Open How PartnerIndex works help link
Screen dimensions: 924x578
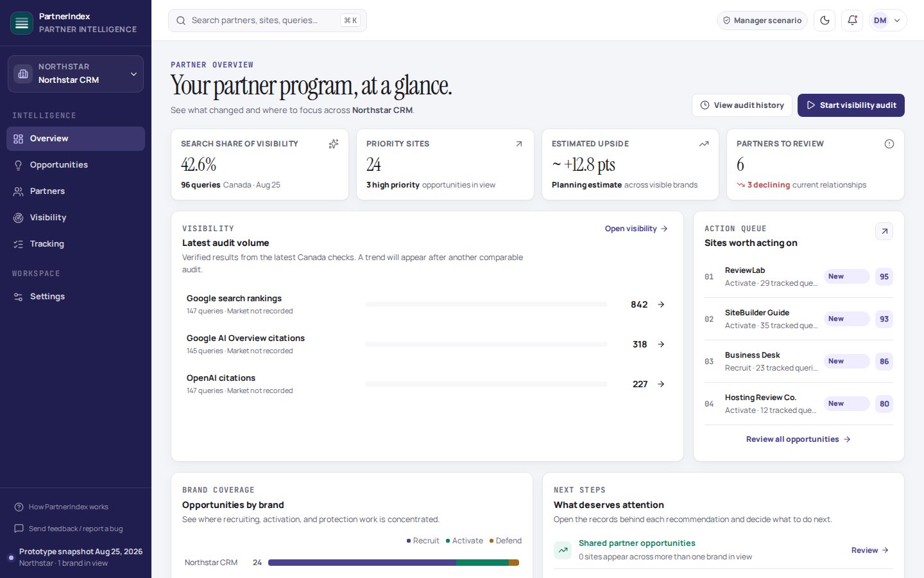click(x=62, y=507)
